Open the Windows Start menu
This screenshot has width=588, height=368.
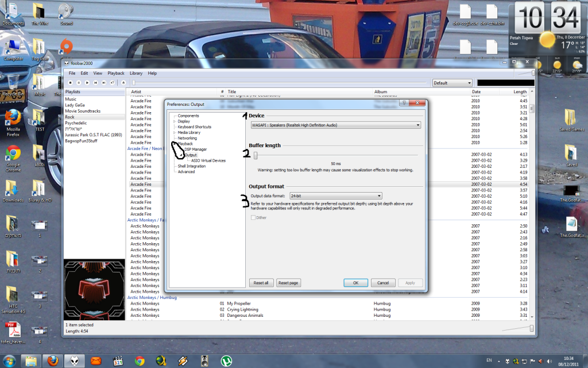[x=9, y=361]
